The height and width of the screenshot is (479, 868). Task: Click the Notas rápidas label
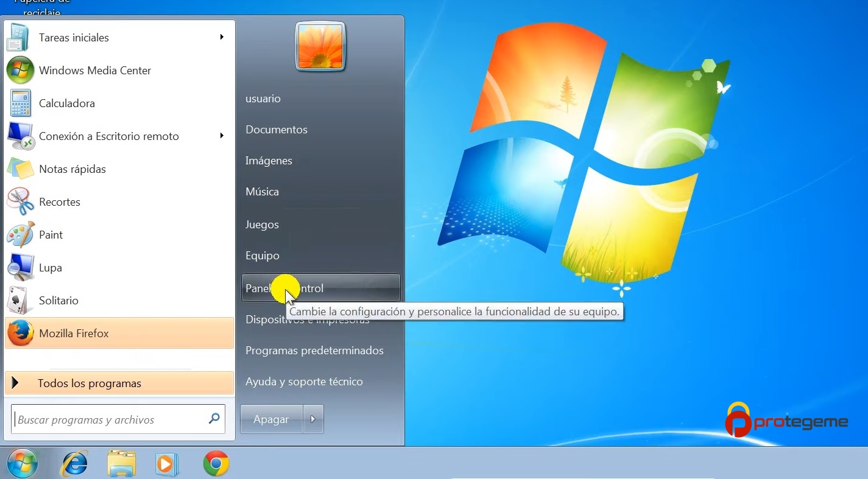pos(72,169)
